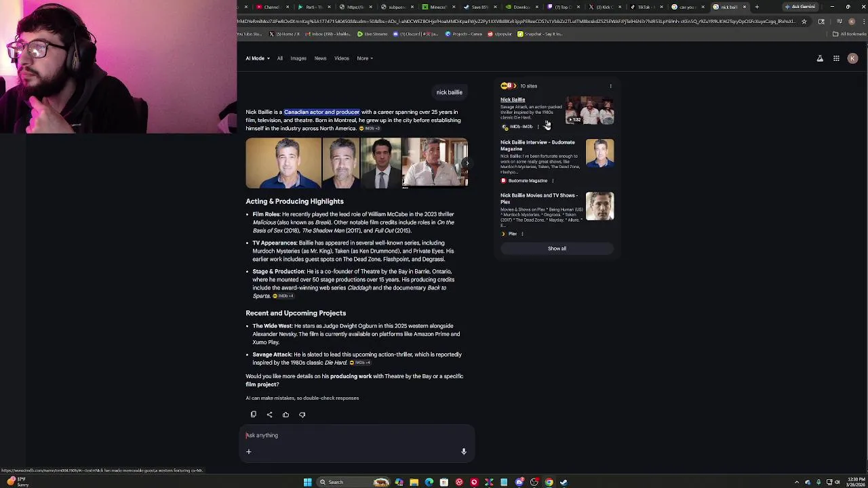Open the Nick Baillie Interview Budomate Magazine link
The image size is (868, 488).
[538, 145]
